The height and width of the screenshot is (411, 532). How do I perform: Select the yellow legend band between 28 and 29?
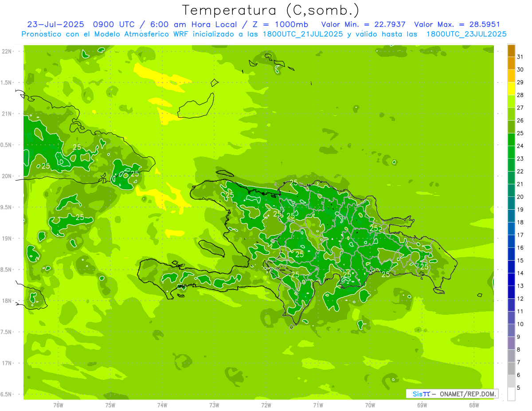tap(511, 88)
